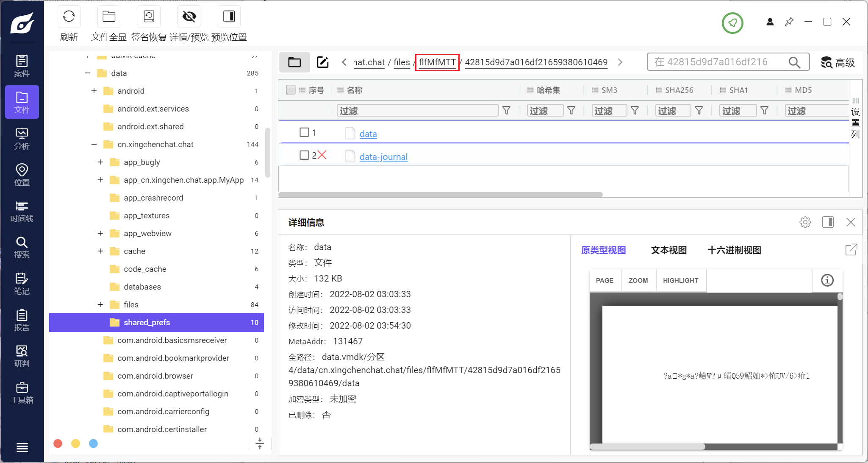Expand the android folder node
The image size is (868, 463).
point(94,91)
